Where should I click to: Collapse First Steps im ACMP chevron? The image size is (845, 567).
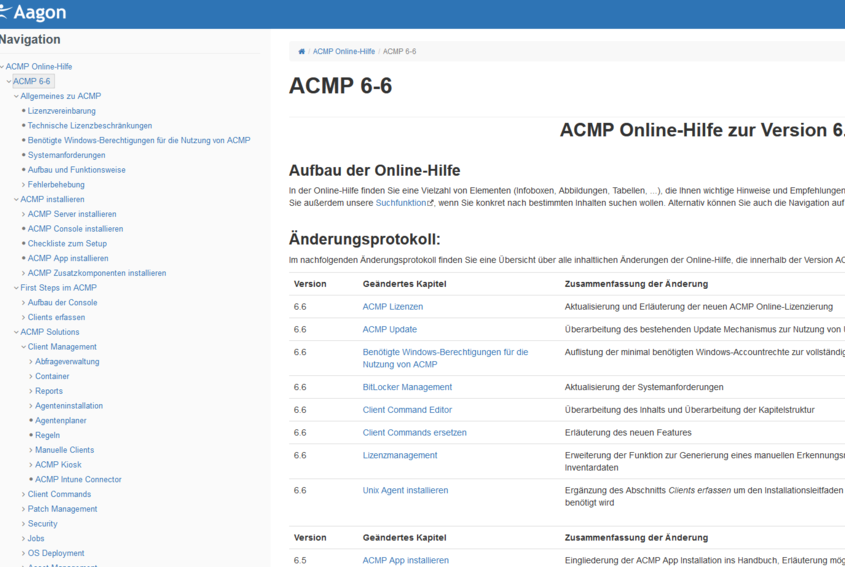point(16,288)
